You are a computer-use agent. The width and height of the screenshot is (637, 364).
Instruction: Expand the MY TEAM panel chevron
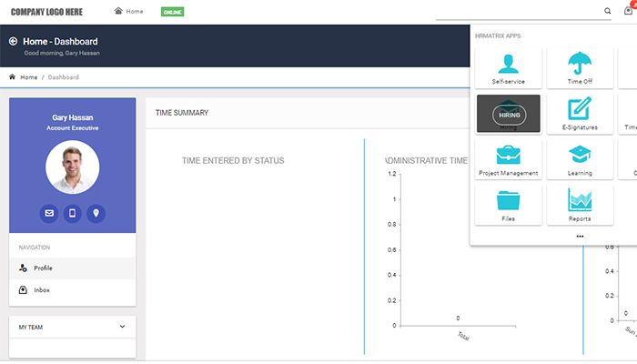pyautogui.click(x=122, y=327)
